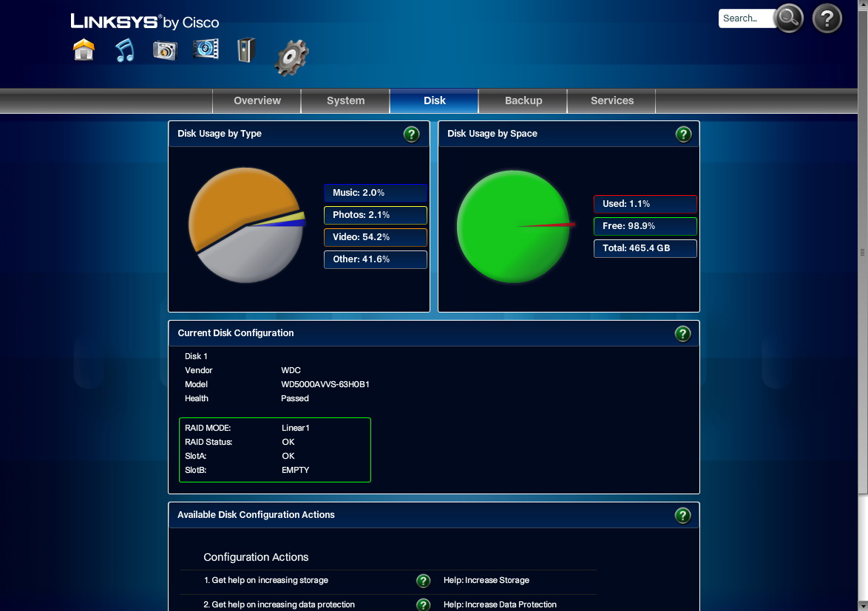Viewport: 868px width, 611px height.
Task: Open the Music notes icon
Action: (x=124, y=50)
